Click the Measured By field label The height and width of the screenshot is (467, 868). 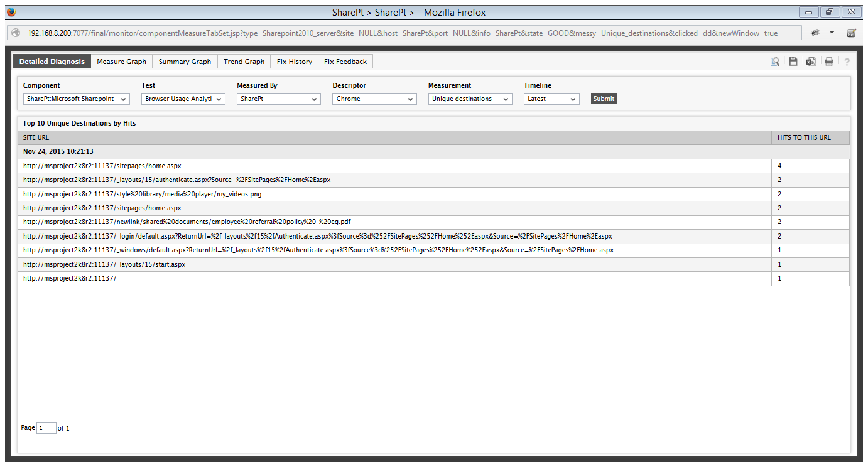point(257,85)
